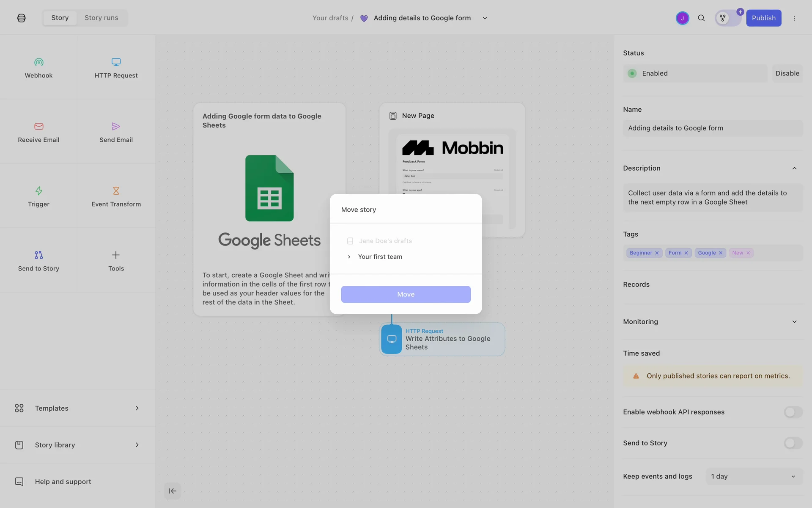
Task: Expand Your first team folder
Action: 349,257
